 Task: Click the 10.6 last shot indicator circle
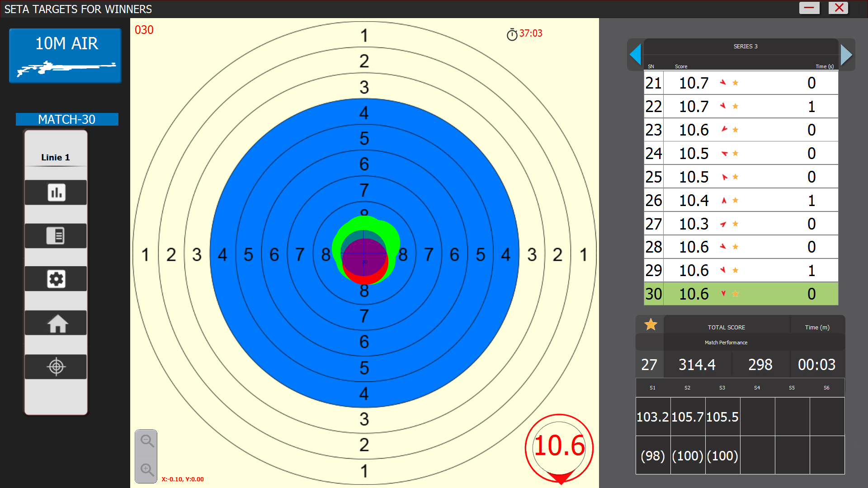click(559, 446)
